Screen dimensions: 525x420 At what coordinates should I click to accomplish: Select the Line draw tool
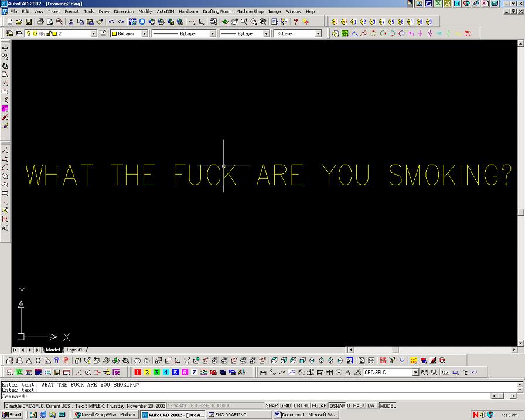5,151
